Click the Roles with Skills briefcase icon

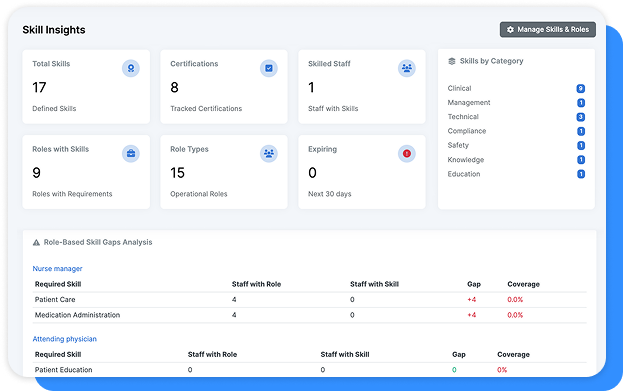tap(131, 154)
